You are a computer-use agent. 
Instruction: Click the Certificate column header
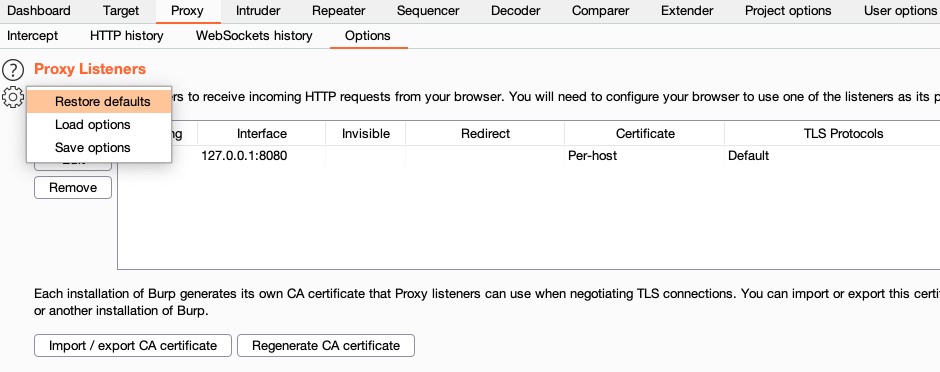644,134
